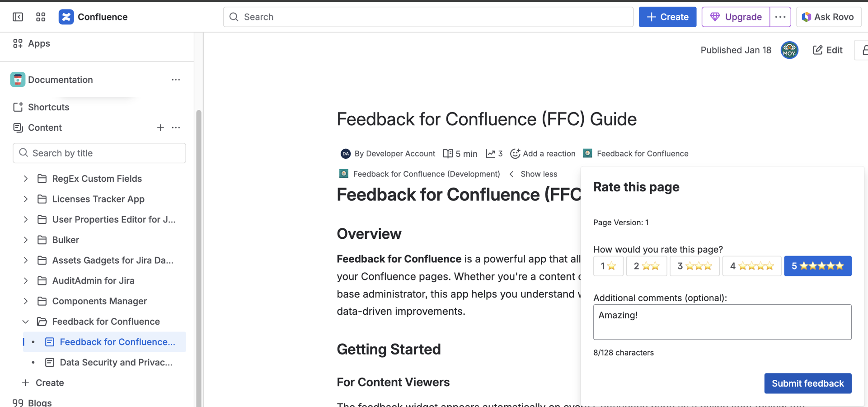Image resolution: width=868 pixels, height=407 pixels.
Task: Expand the Bulker folder
Action: pos(26,240)
